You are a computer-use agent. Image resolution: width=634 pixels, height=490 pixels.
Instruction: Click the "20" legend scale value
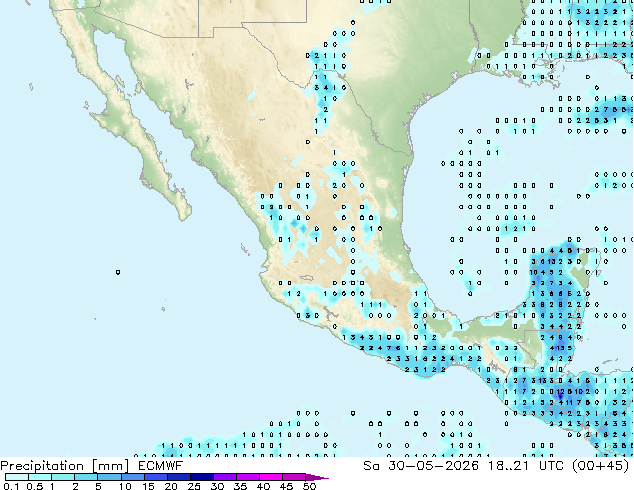pyautogui.click(x=171, y=486)
